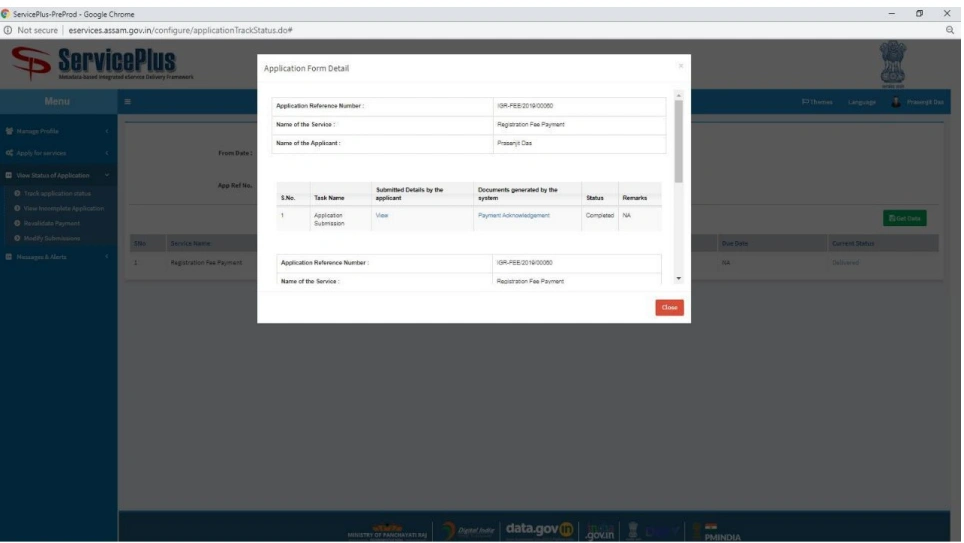Click the Manage Profile icon
This screenshot has width=964, height=543.
click(9, 131)
